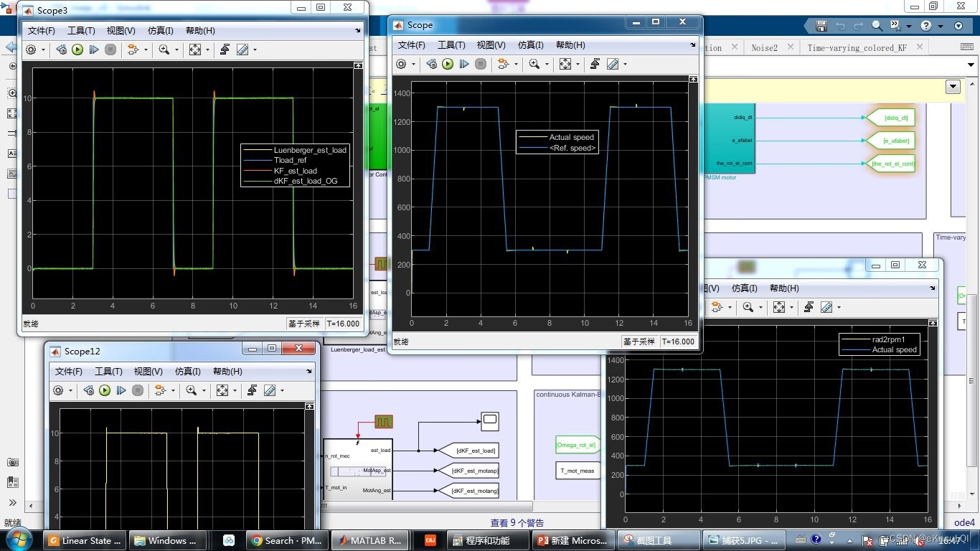The height and width of the screenshot is (551, 980).
Task: Open ruler measurements tool in Scope12
Action: [270, 390]
